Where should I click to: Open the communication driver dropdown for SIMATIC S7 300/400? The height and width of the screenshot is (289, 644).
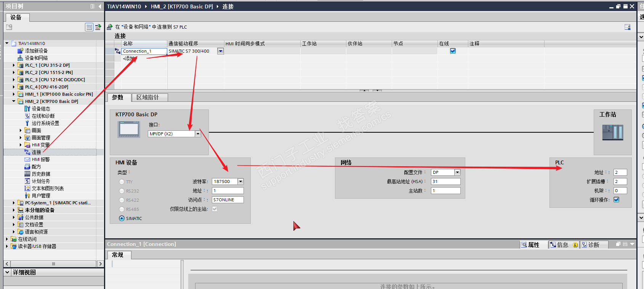(220, 51)
